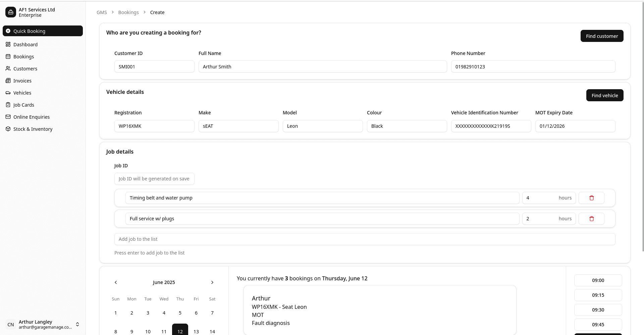Select June 13 on the calendar
Image resolution: width=644 pixels, height=335 pixels.
tap(196, 331)
